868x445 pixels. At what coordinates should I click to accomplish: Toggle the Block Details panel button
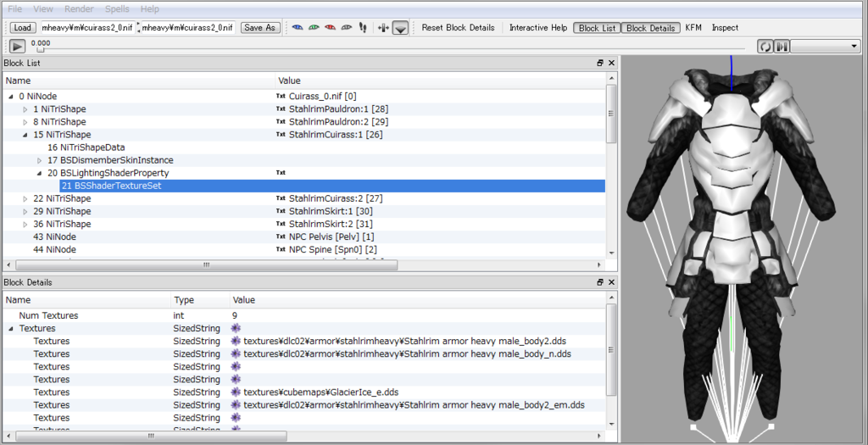(x=650, y=28)
